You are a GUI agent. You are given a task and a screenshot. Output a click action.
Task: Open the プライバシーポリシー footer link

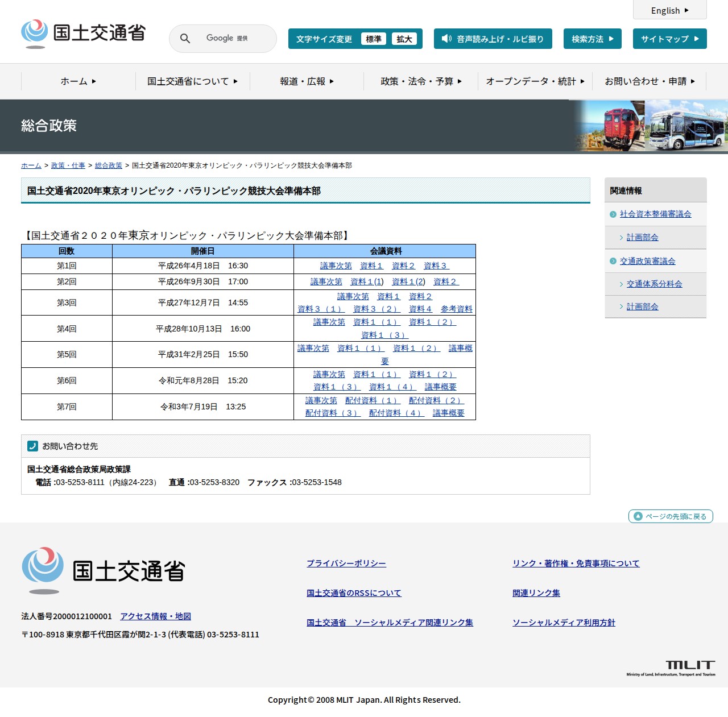click(x=346, y=563)
